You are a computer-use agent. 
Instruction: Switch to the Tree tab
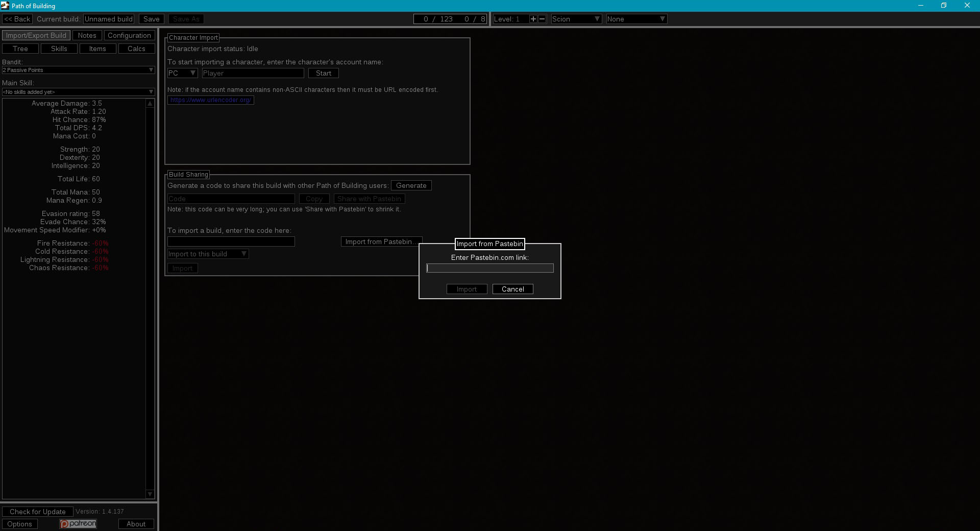point(20,49)
